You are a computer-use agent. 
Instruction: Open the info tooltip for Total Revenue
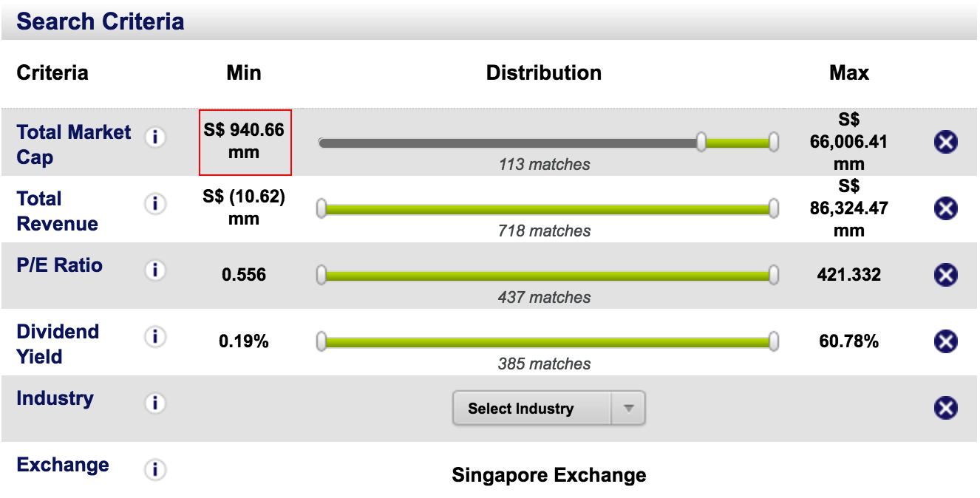click(x=155, y=204)
